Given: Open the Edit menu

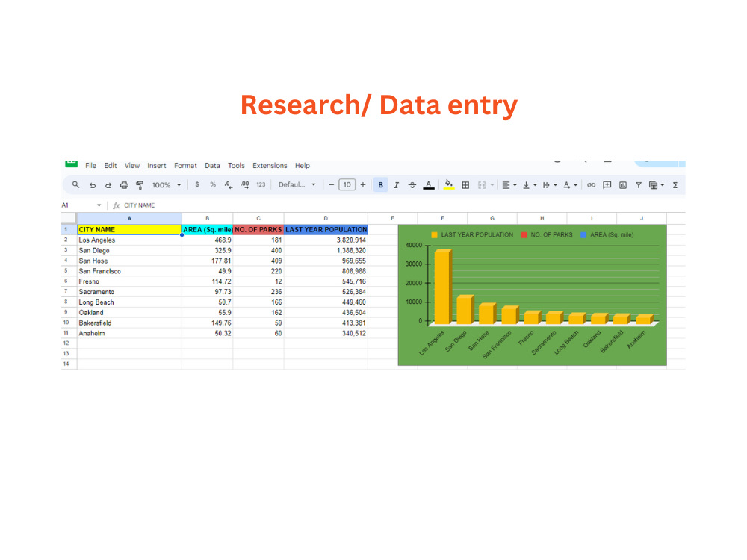Looking at the screenshot, I should point(111,165).
